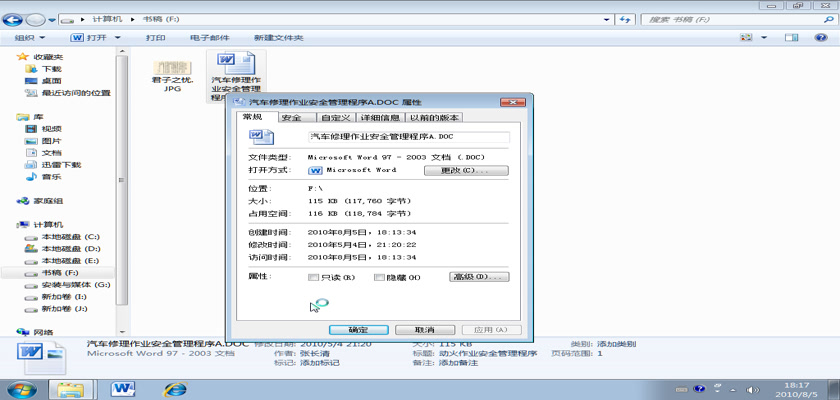Viewport: 840px width, 400px height.
Task: Enable the 只读 read-only checkbox
Action: coord(314,277)
